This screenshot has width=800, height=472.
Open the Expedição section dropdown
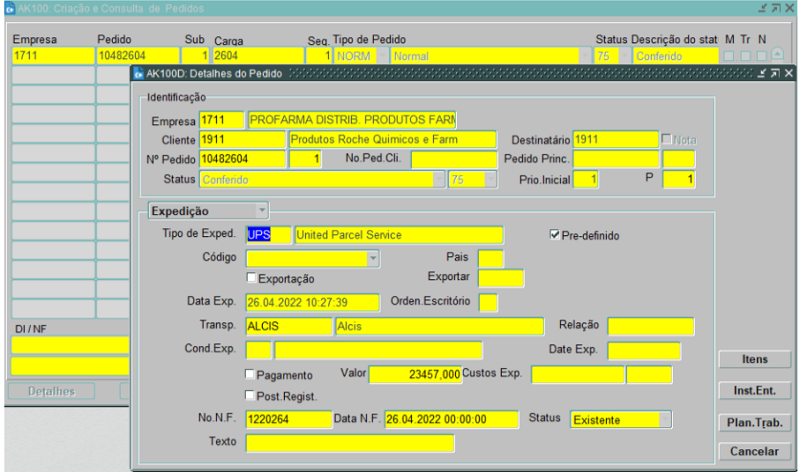(262, 211)
